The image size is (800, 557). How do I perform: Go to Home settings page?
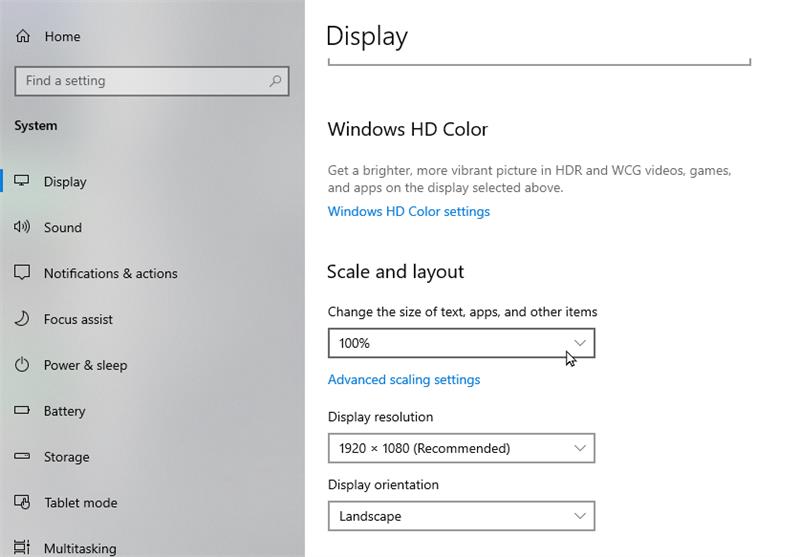pos(61,36)
